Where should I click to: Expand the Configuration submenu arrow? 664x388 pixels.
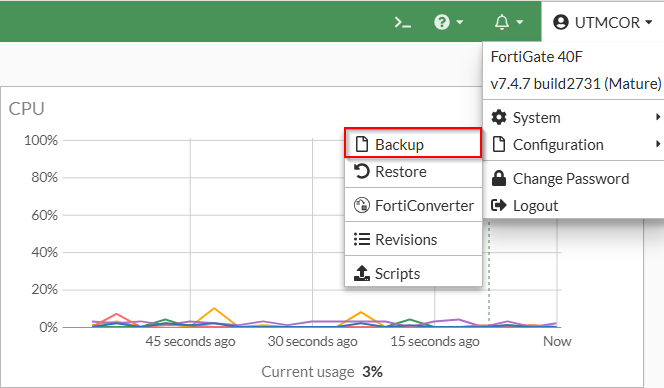(658, 144)
